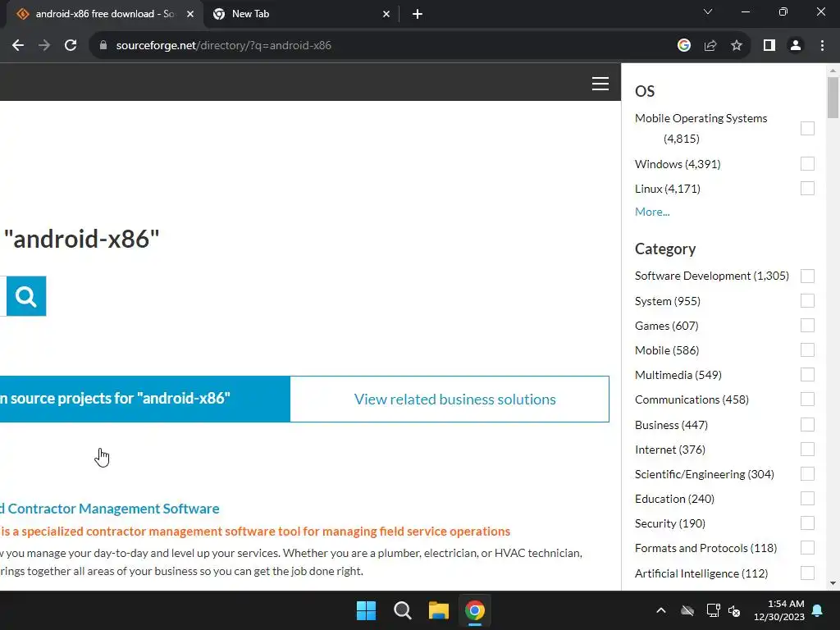The width and height of the screenshot is (840, 630).
Task: Open Contractor Management Software link
Action: pyautogui.click(x=110, y=509)
